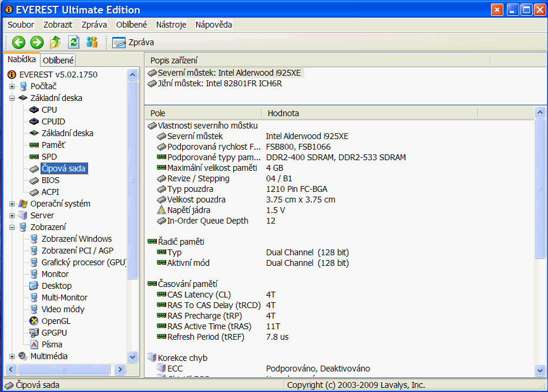548x392 pixels.
Task: Open the Nástroje menu
Action: 171,25
